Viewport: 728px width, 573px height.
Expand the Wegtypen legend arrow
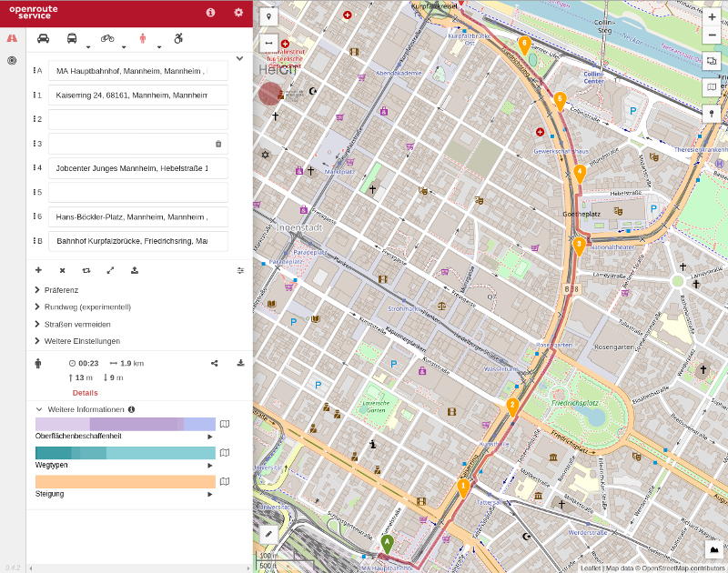pyautogui.click(x=210, y=466)
